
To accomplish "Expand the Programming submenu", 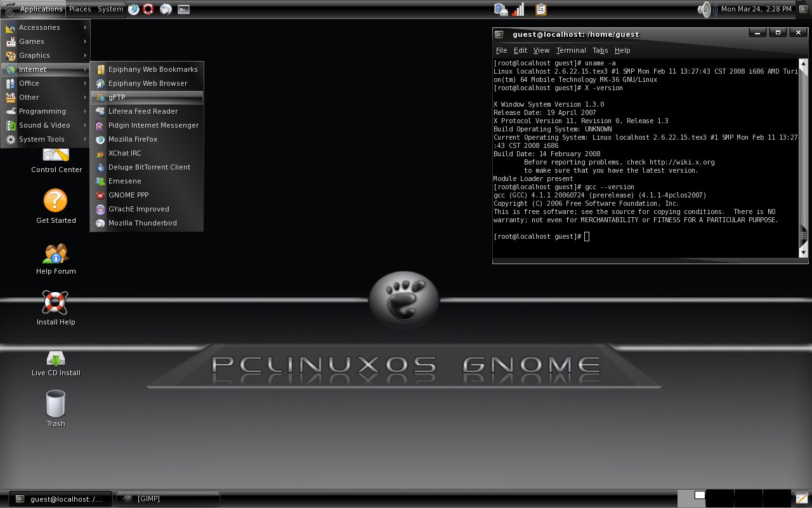I will tap(46, 111).
